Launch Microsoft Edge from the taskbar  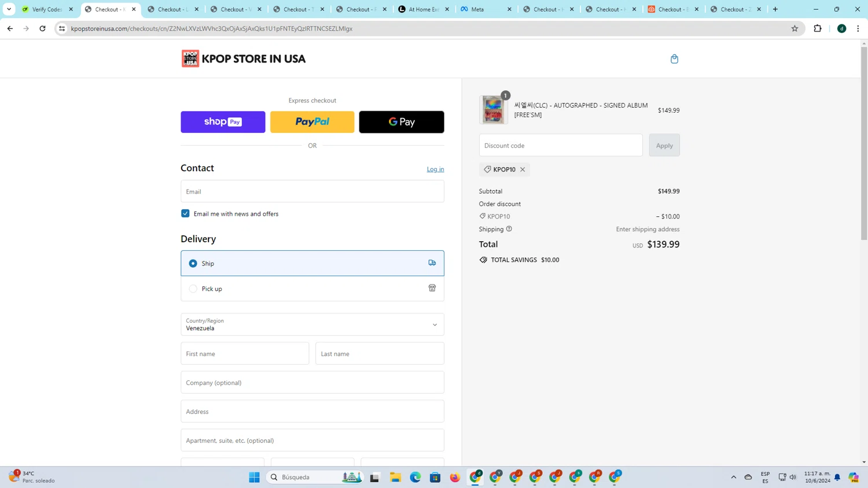click(x=415, y=477)
